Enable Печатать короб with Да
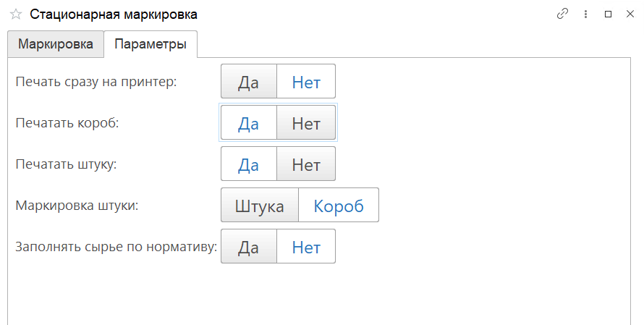Image resolution: width=644 pixels, height=325 pixels. 249,123
